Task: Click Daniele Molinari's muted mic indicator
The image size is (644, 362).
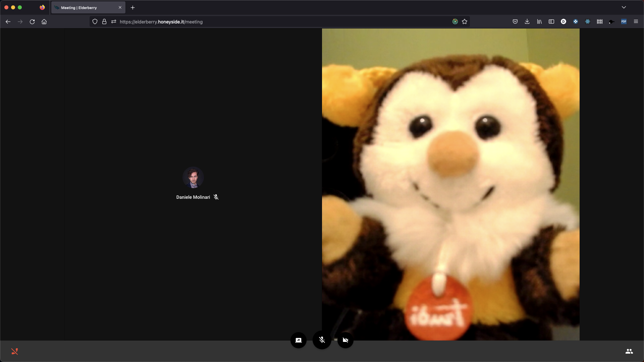Action: click(x=216, y=197)
